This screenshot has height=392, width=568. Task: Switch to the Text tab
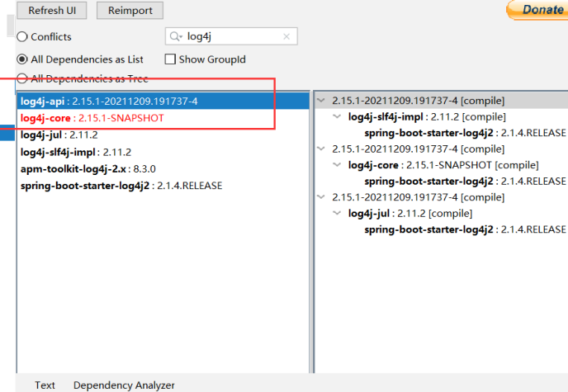45,385
